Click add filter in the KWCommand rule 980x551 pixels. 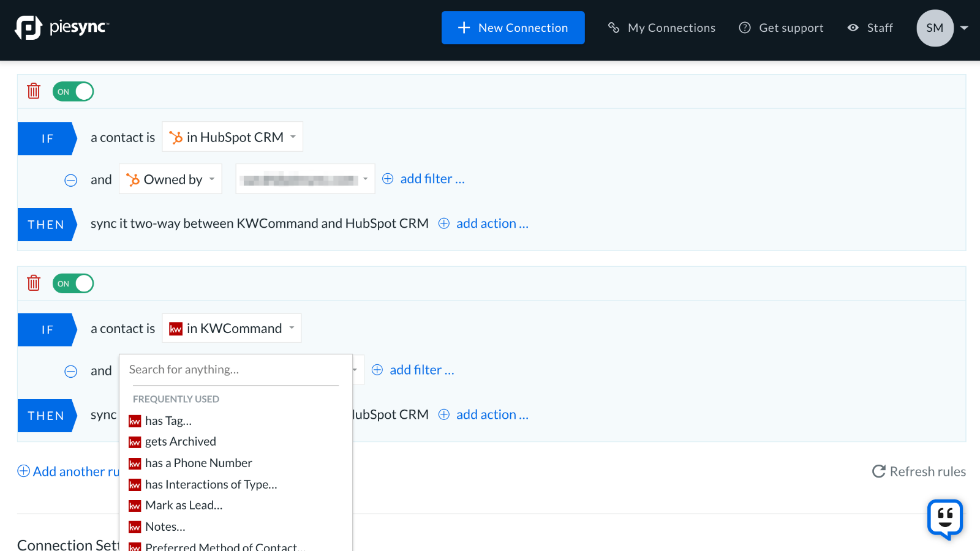[413, 370]
